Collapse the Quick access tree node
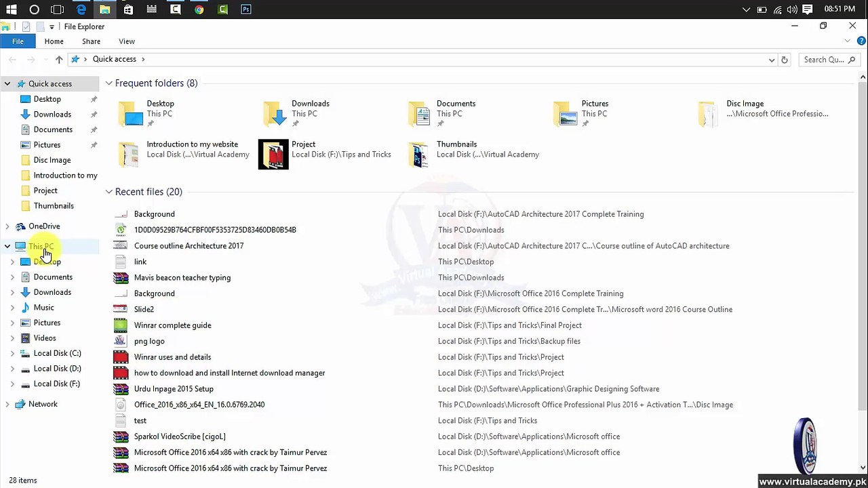 pyautogui.click(x=7, y=84)
